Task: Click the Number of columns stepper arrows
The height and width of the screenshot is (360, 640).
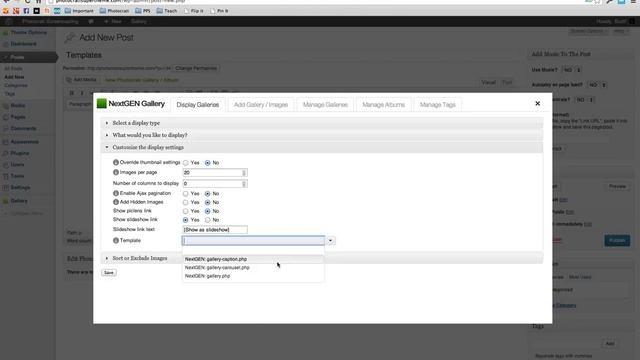Action: [244, 184]
